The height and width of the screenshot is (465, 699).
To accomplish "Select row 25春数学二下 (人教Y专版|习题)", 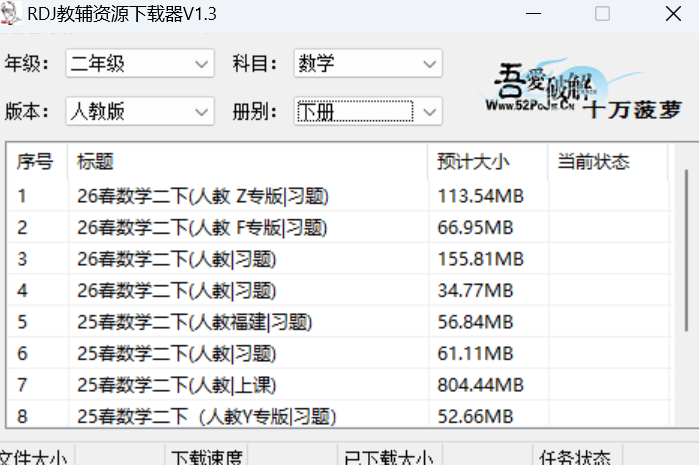I will tap(339, 416).
